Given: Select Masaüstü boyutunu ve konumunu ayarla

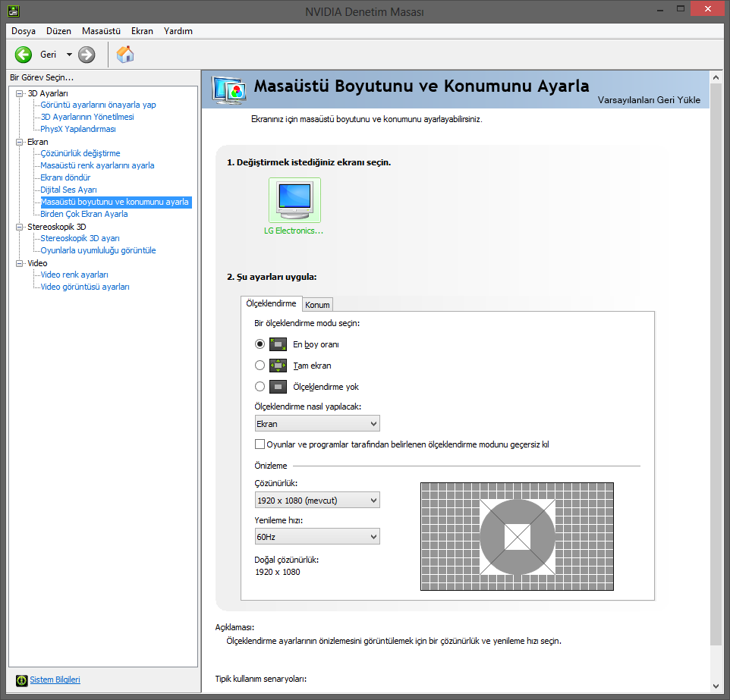Looking at the screenshot, I should [116, 202].
